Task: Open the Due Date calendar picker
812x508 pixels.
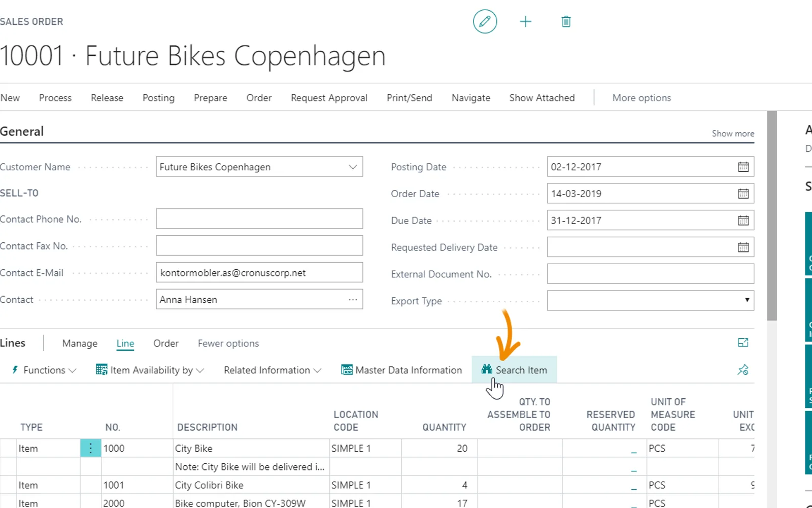Action: pyautogui.click(x=743, y=220)
